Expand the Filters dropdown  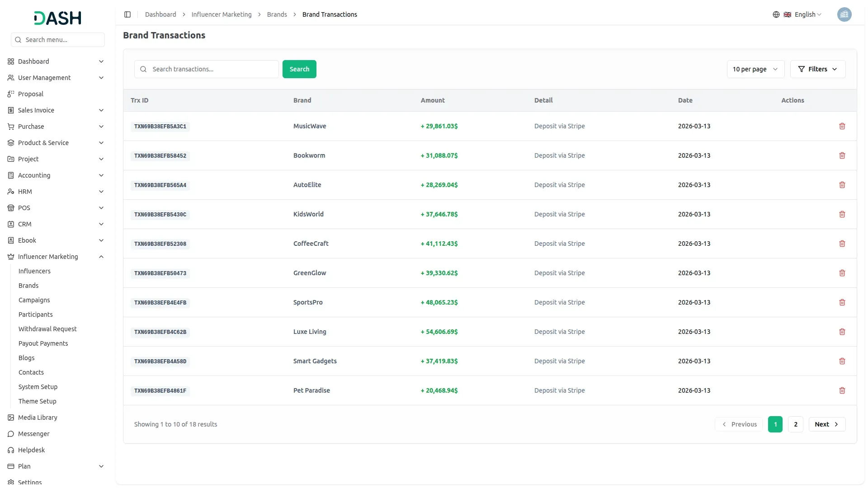[817, 69]
